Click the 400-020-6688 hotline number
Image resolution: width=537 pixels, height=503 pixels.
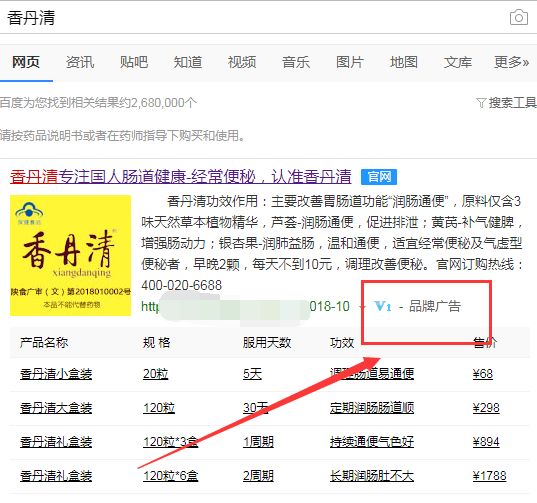click(182, 285)
